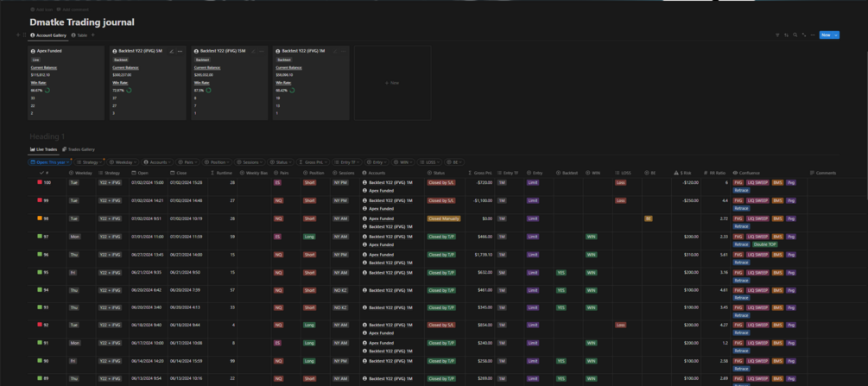Open the Status filter dropdown
Viewport: 868px width, 386px height.
click(281, 162)
